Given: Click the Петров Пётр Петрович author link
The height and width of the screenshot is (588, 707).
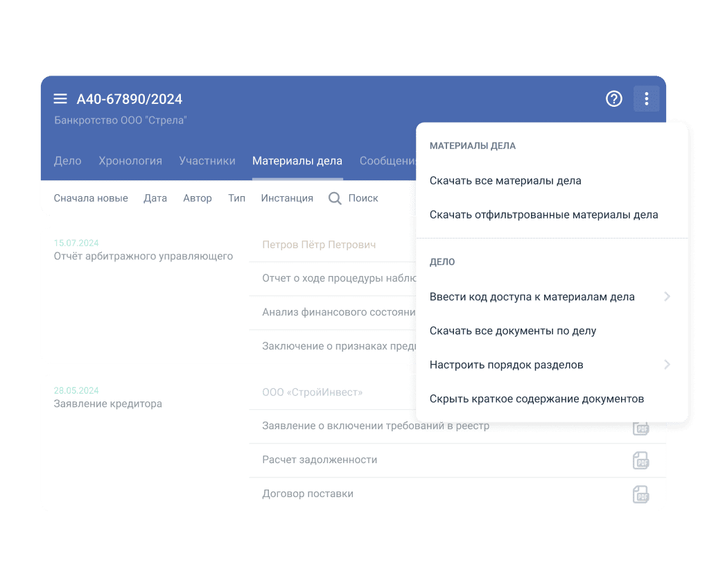Looking at the screenshot, I should 319,245.
